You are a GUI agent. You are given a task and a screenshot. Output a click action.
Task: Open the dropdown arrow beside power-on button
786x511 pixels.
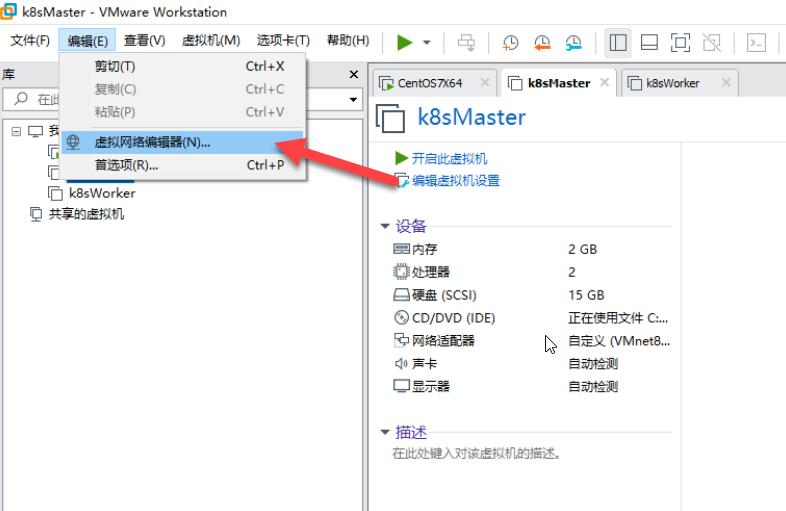pyautogui.click(x=427, y=43)
